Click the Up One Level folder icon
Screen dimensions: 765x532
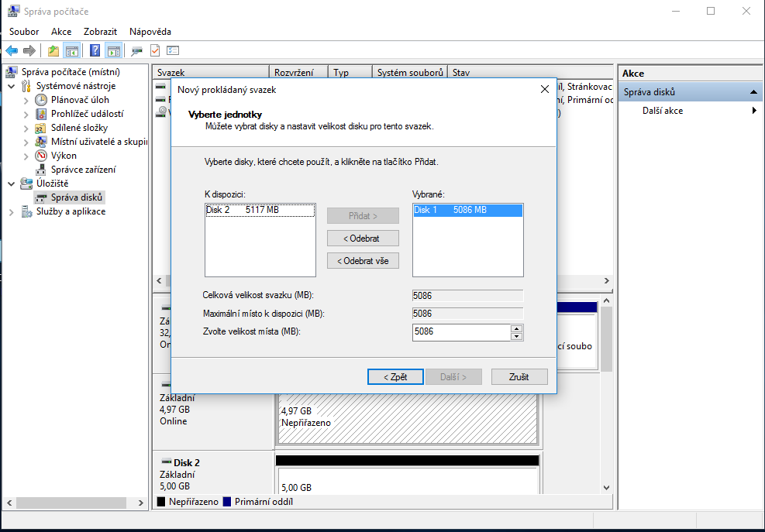[x=53, y=51]
